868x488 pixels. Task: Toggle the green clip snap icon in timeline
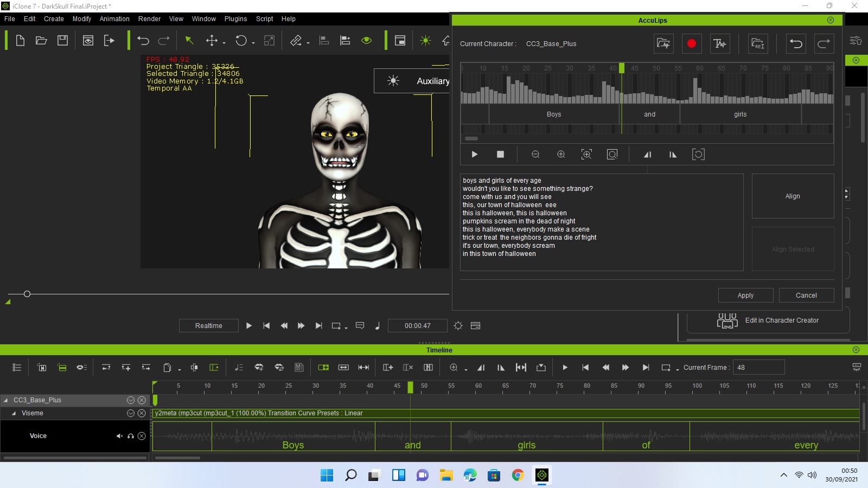[214, 368]
